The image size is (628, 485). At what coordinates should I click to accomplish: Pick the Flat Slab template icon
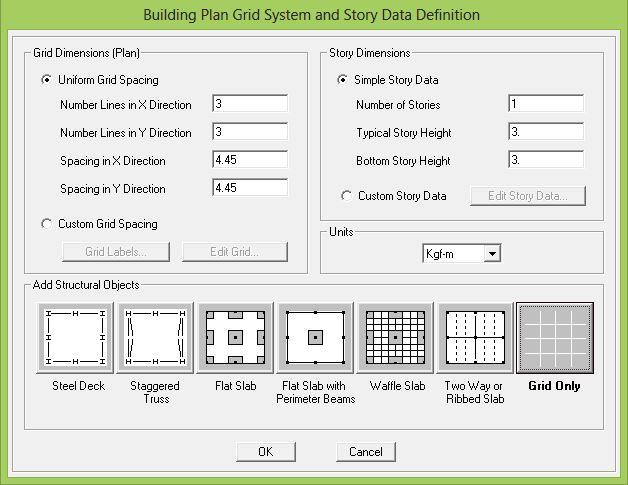[x=236, y=338]
